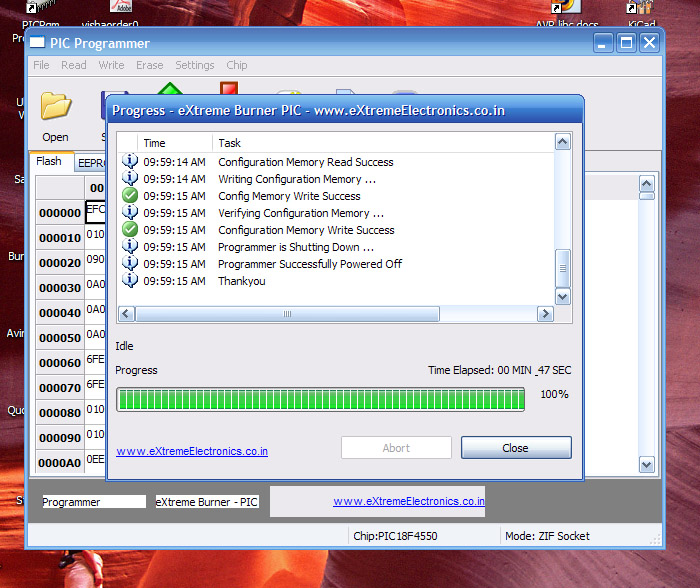700x588 pixels.
Task: Open the File menu
Action: [41, 65]
